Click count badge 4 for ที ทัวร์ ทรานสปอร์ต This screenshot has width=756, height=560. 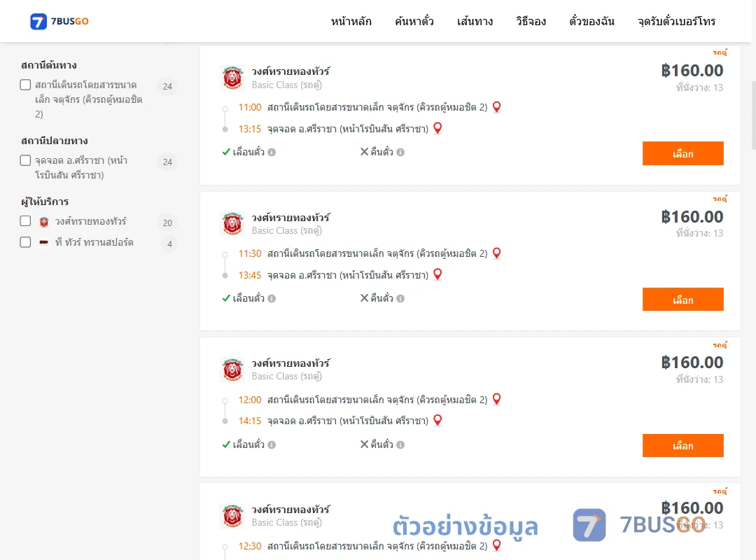tap(169, 244)
